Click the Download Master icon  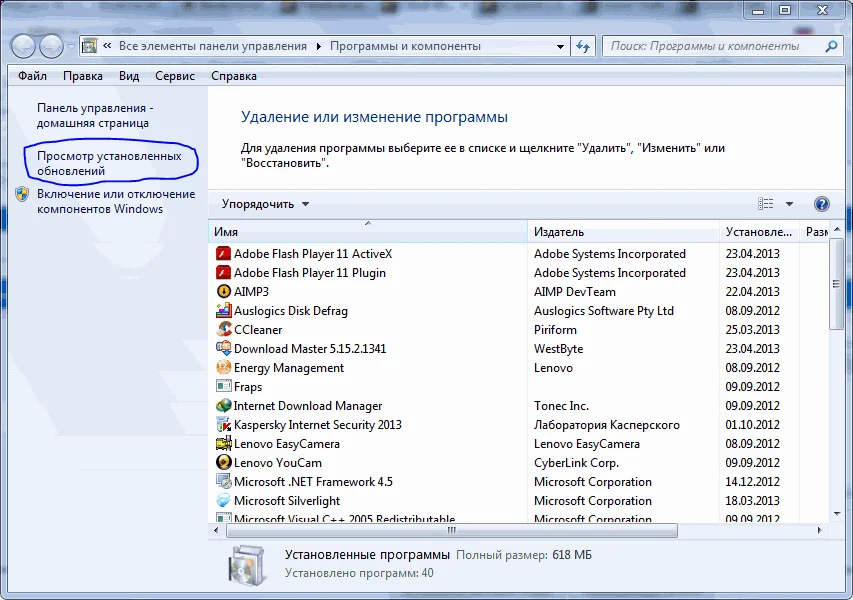(224, 349)
